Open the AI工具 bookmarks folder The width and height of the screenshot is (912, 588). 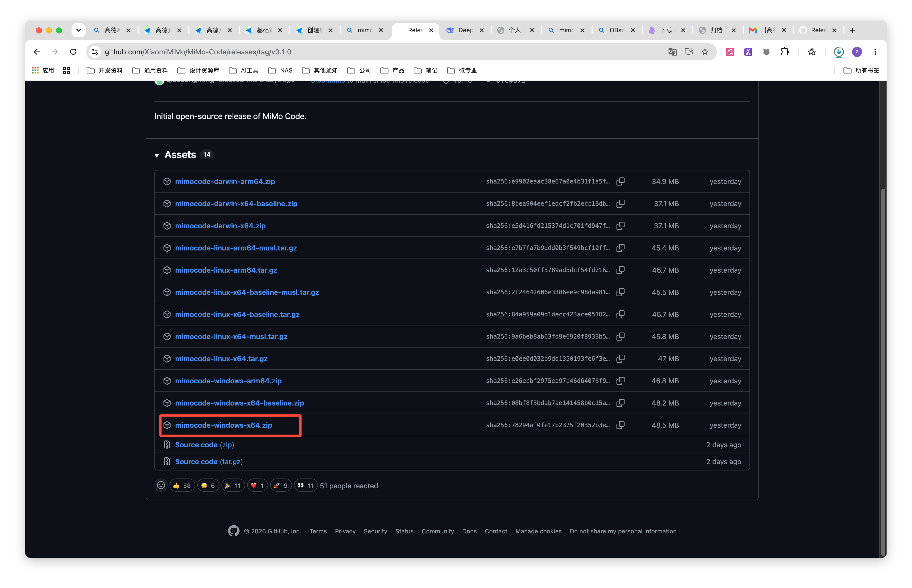click(244, 70)
